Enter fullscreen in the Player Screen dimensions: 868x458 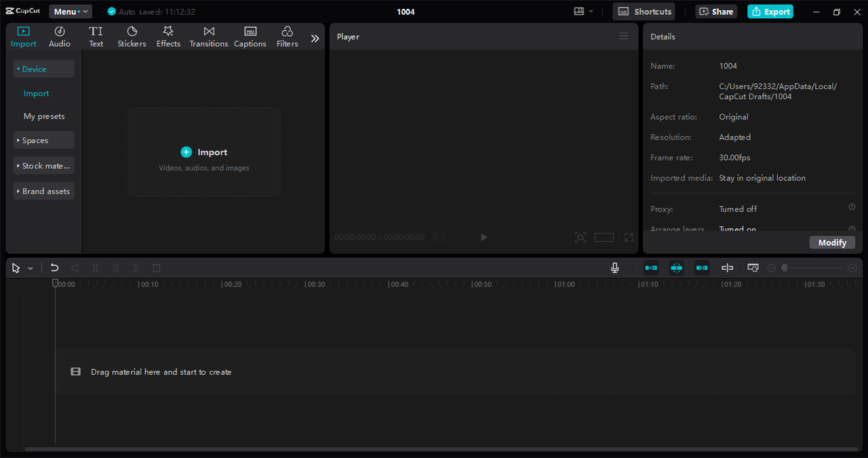[x=629, y=237]
